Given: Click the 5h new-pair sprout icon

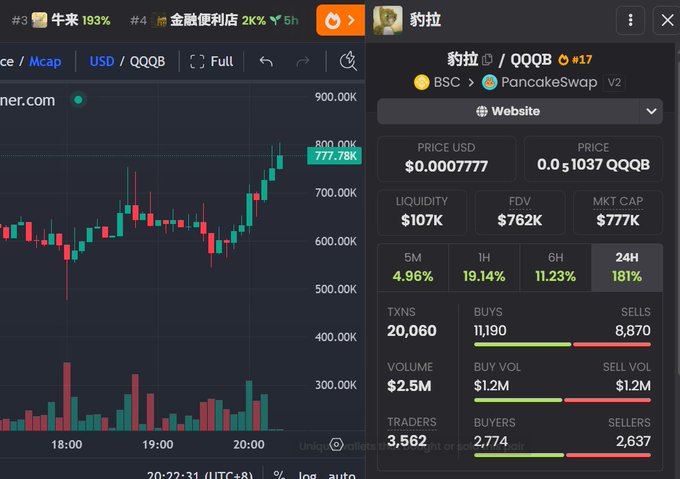Looking at the screenshot, I should pos(275,20).
